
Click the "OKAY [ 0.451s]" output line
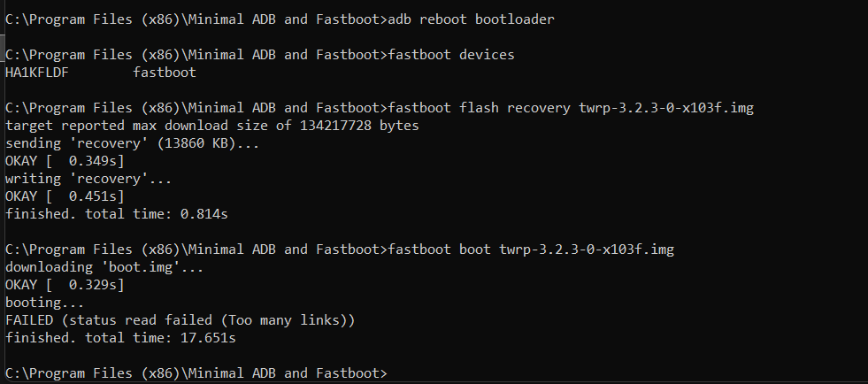click(65, 196)
